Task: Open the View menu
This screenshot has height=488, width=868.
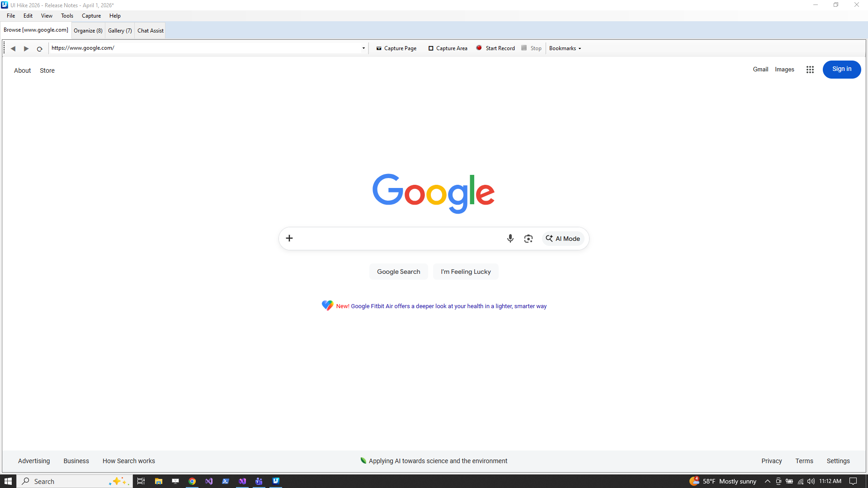Action: click(x=47, y=16)
